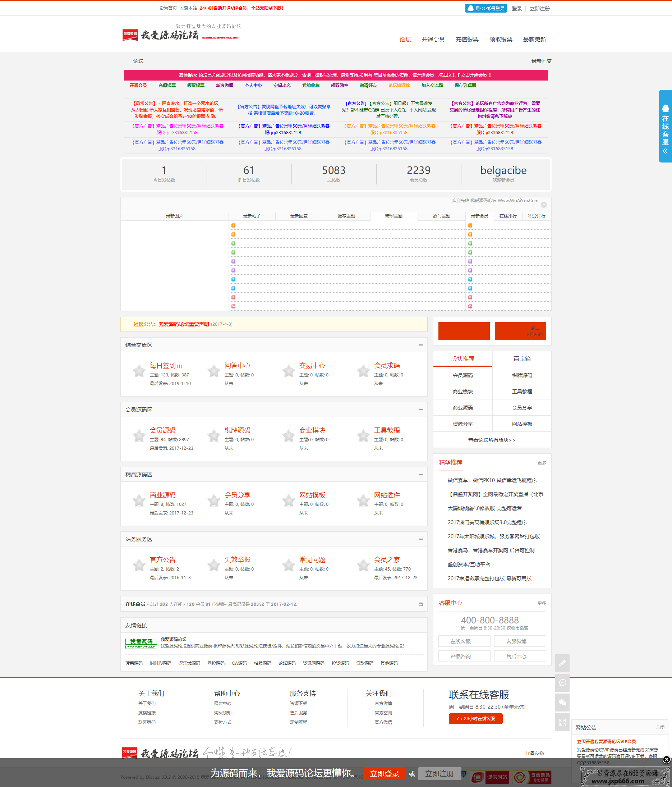The image size is (672, 787).
Task: Open the 最新更新 main navigation item
Action: (x=534, y=40)
